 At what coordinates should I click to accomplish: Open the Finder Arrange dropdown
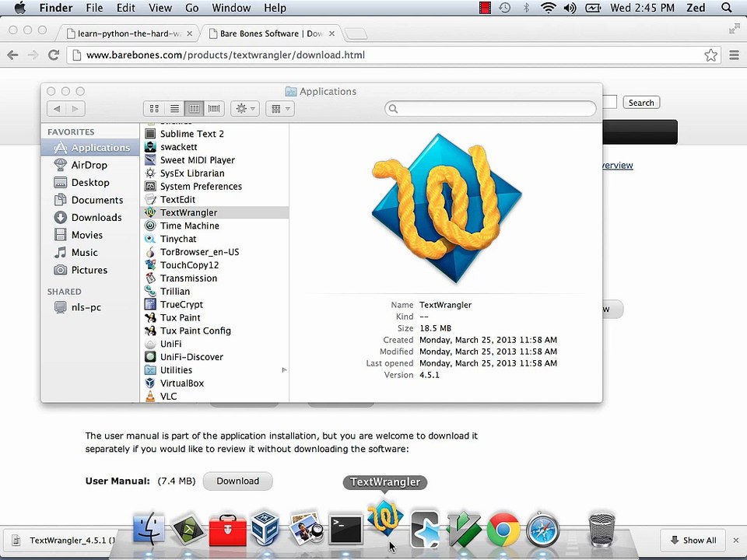tap(279, 109)
